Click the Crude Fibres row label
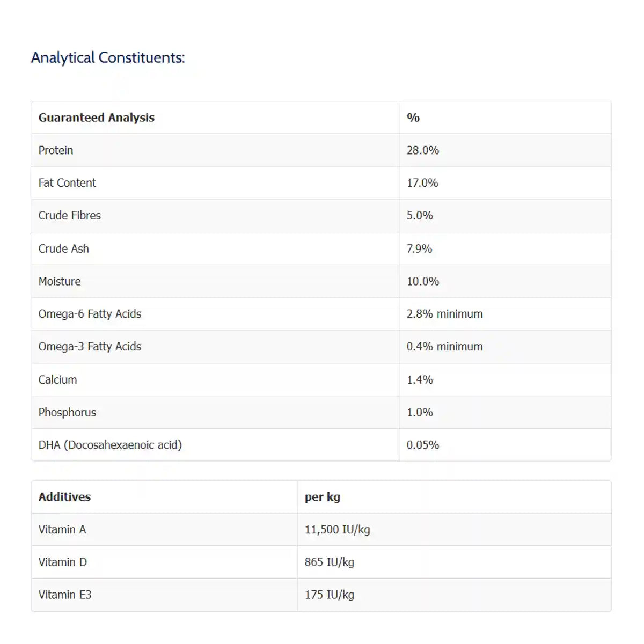 [70, 216]
